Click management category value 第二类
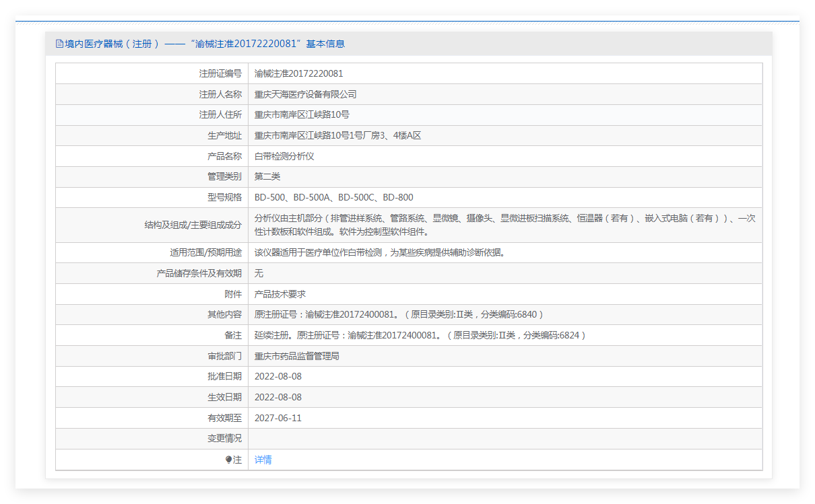The height and width of the screenshot is (504, 815). (267, 176)
